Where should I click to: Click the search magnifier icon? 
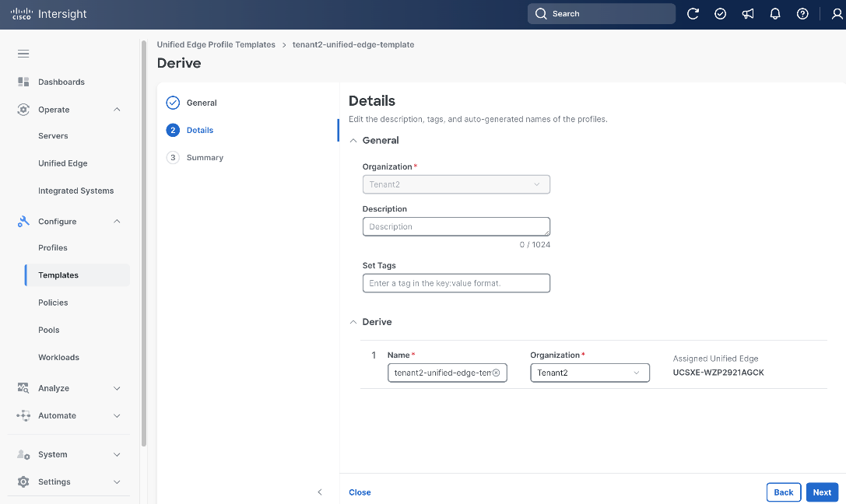pos(541,14)
